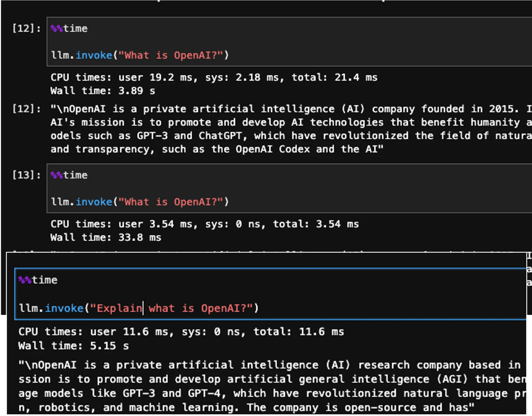Image resolution: width=532 pixels, height=416 pixels.
Task: Click the [12]: output prompt label
Action: [27, 109]
